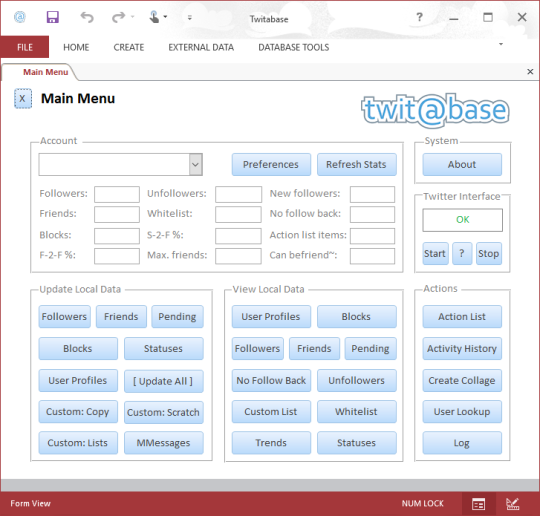View Blocks in View Local Data
This screenshot has width=540, height=516.
tap(356, 317)
